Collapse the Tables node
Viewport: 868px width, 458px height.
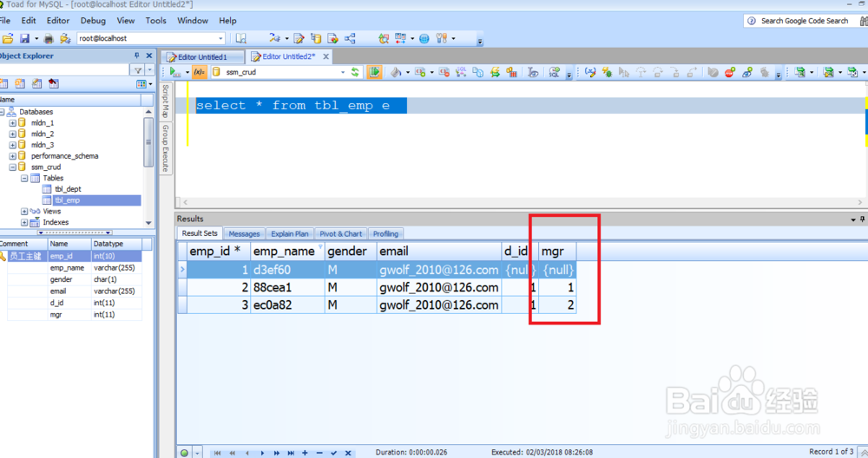(x=24, y=178)
